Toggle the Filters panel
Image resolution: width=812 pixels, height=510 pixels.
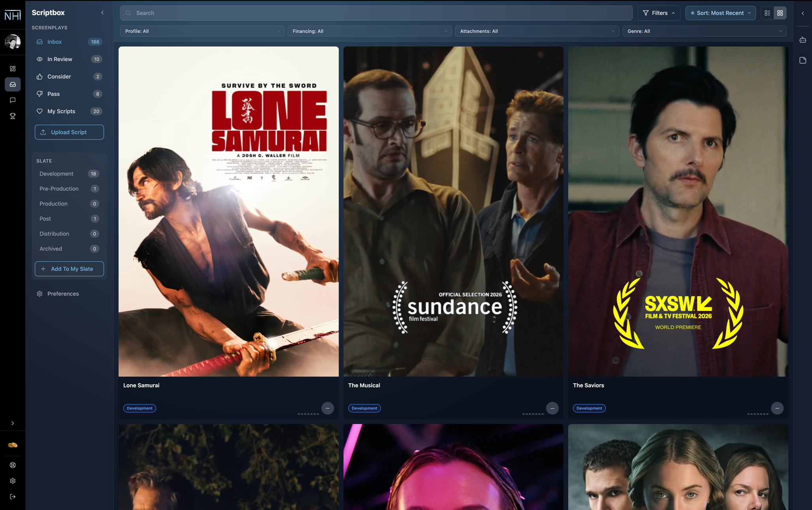click(659, 13)
